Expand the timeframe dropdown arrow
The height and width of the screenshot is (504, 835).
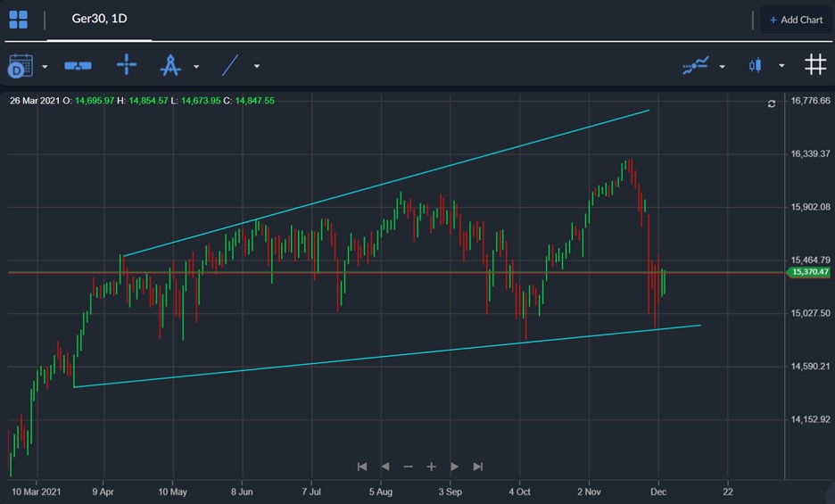coord(45,67)
